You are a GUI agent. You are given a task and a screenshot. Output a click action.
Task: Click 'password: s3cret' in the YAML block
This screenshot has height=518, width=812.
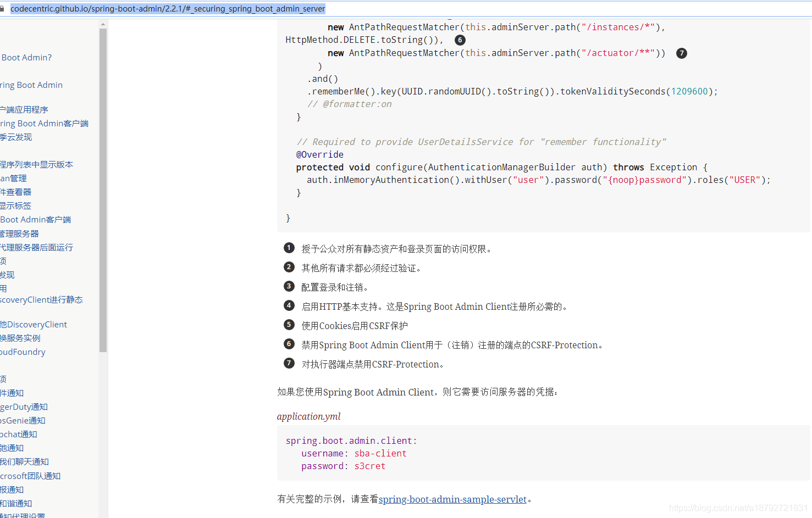click(x=344, y=466)
